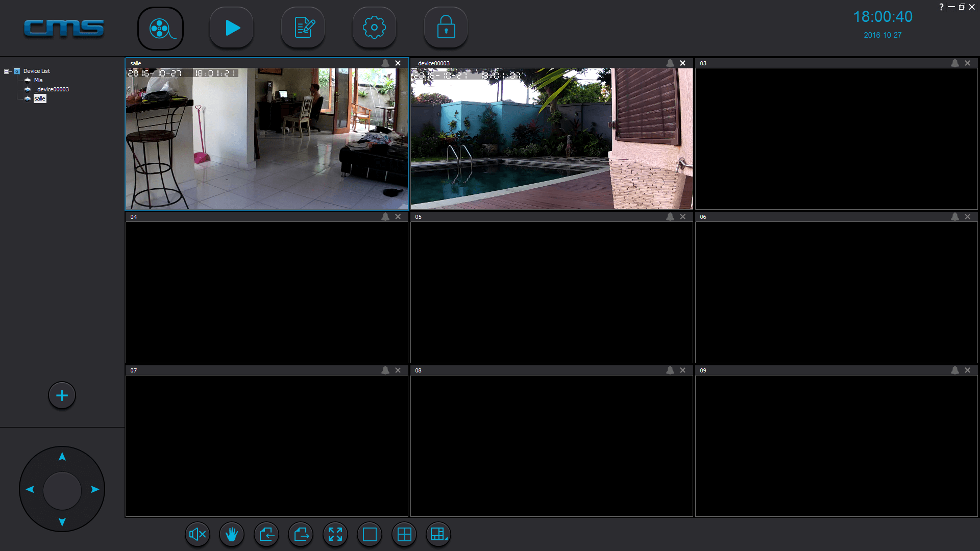
Task: Go to the next page of channels
Action: [x=301, y=534]
